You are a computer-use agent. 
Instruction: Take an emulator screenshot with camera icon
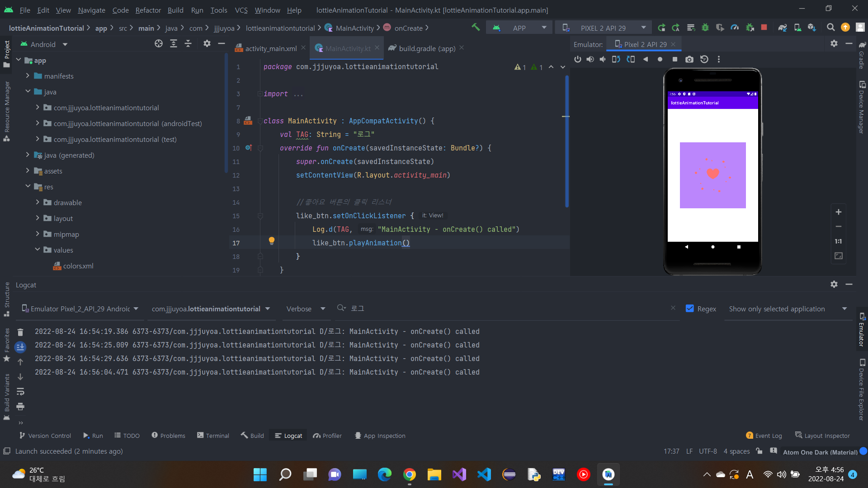[689, 59]
